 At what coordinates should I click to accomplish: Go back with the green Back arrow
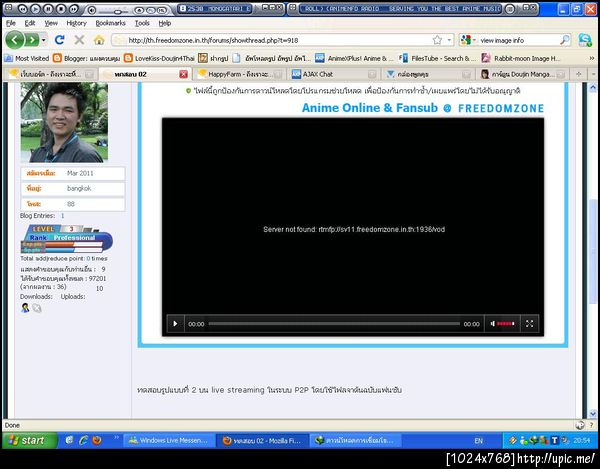pyautogui.click(x=15, y=40)
